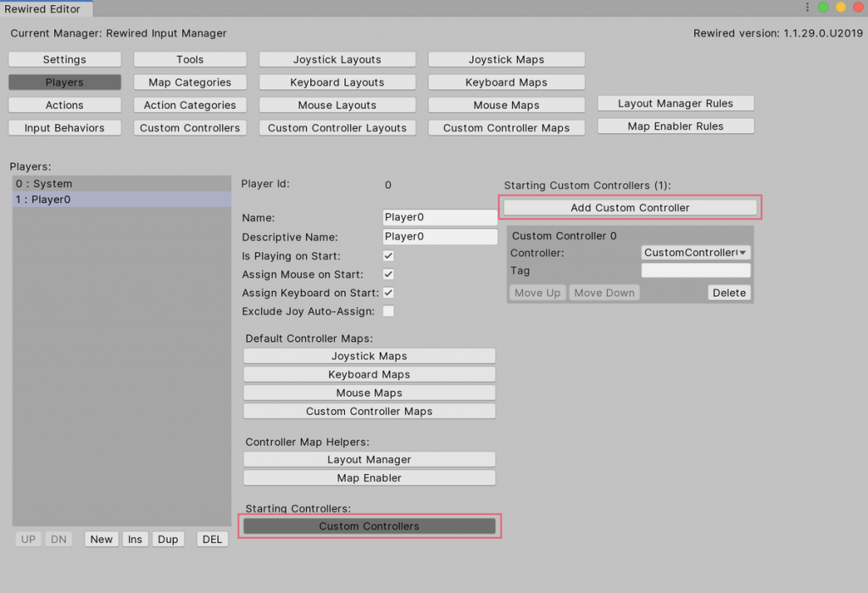The width and height of the screenshot is (868, 593).
Task: Toggle Assign Mouse on Start checkbox
Action: pos(388,274)
